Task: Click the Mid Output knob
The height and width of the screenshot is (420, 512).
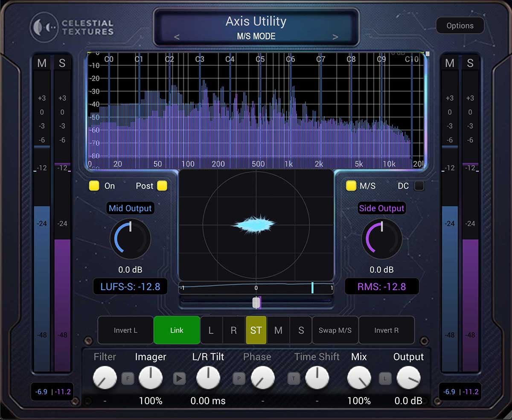Action: coord(130,239)
